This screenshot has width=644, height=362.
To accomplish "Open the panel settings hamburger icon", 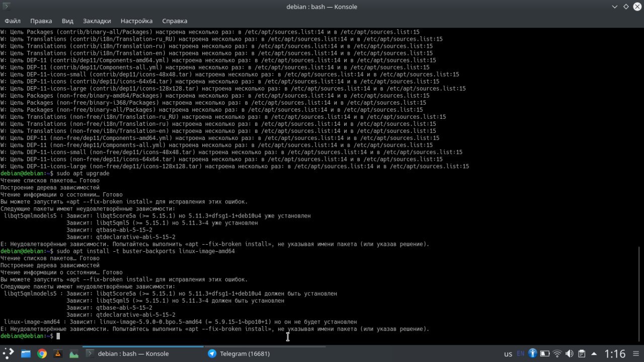I will tap(636, 353).
